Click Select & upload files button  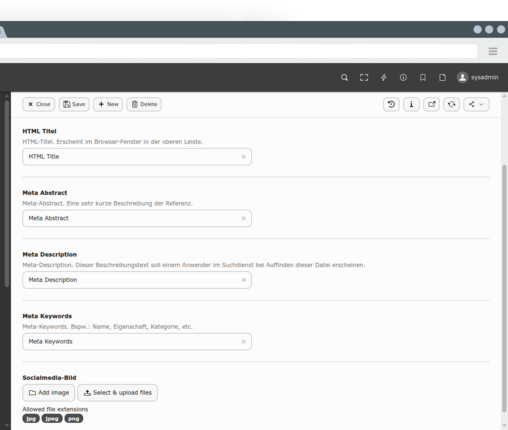point(118,393)
